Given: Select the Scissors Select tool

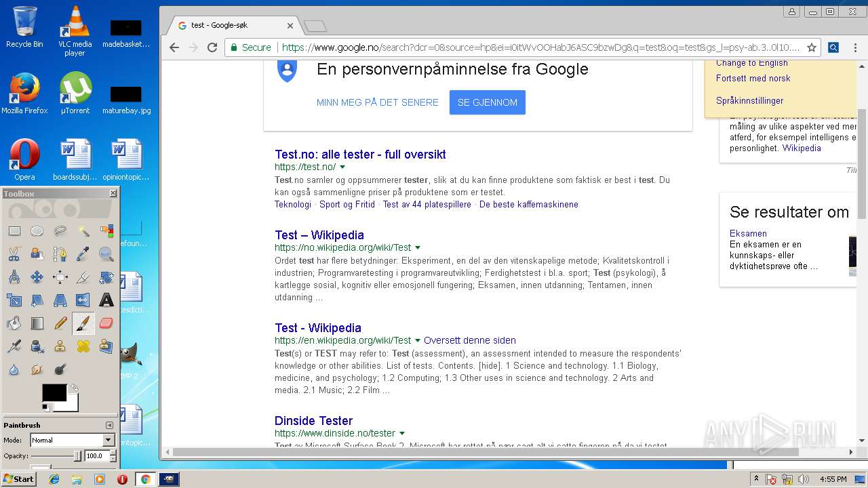Looking at the screenshot, I should point(14,254).
